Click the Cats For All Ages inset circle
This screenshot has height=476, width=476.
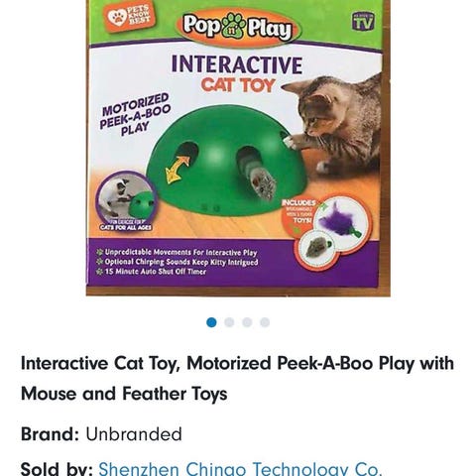(126, 201)
